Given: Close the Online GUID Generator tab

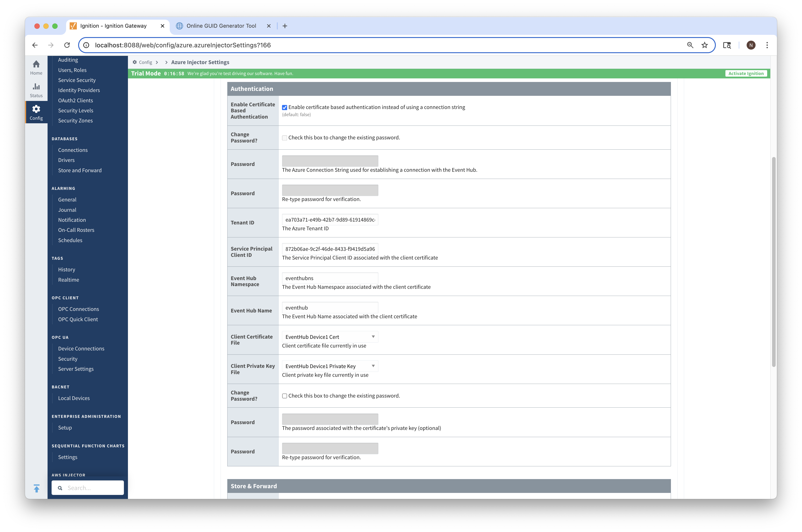Looking at the screenshot, I should click(269, 26).
